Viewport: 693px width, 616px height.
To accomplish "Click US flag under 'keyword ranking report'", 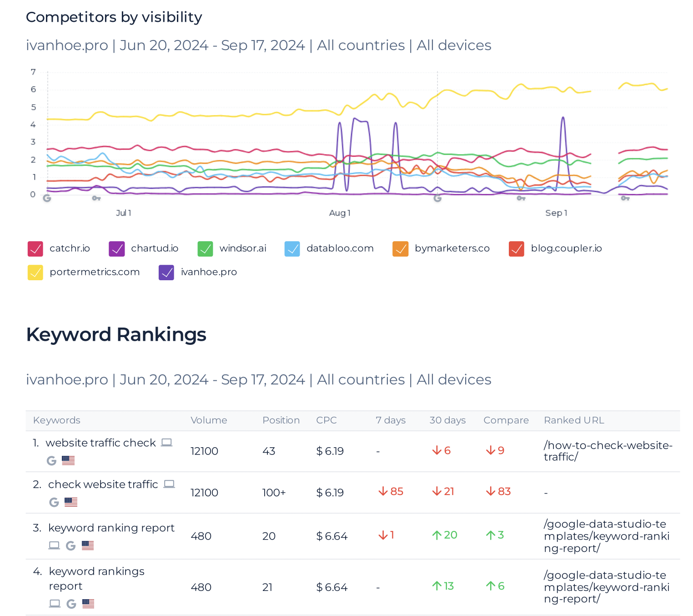I will click(x=88, y=545).
